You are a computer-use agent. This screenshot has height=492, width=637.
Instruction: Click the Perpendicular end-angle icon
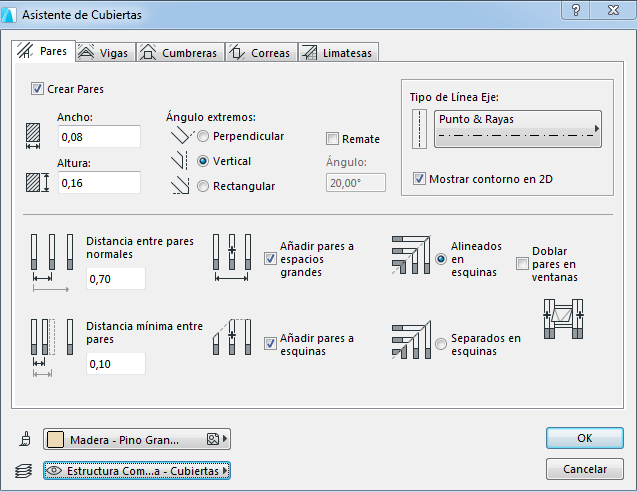coord(180,137)
